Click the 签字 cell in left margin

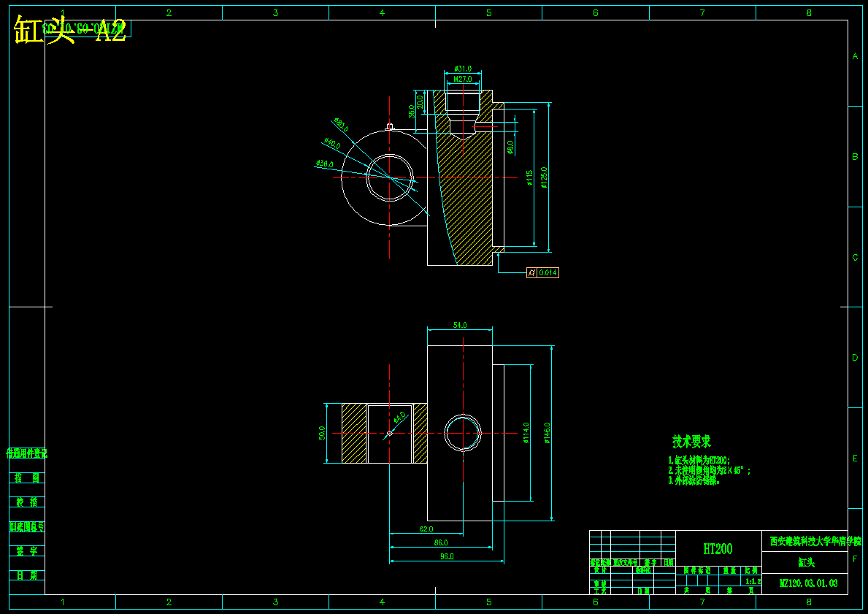pos(26,551)
